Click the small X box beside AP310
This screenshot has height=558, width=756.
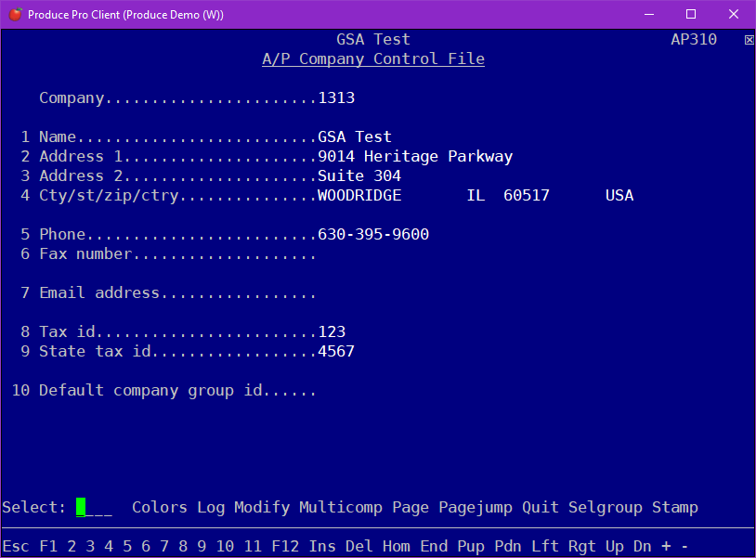pos(749,40)
